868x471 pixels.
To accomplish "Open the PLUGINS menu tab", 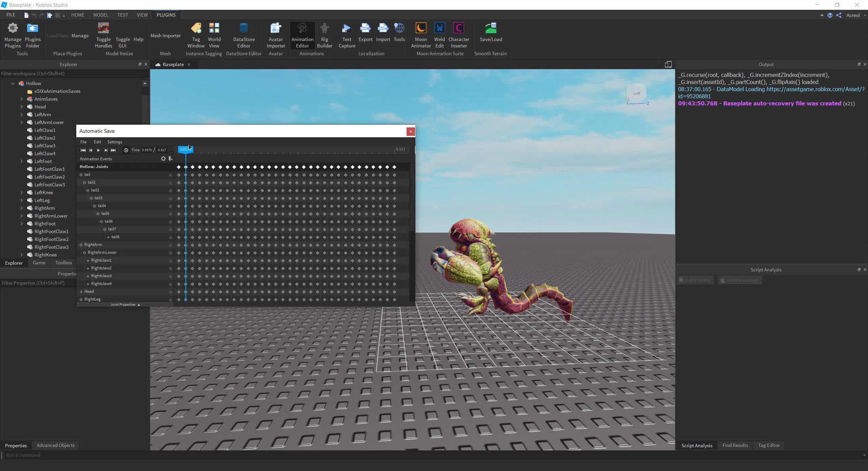I will click(166, 15).
